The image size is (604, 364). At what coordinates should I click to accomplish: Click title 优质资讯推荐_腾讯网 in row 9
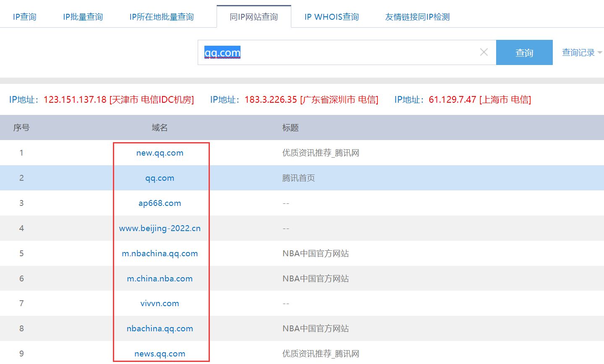321,354
